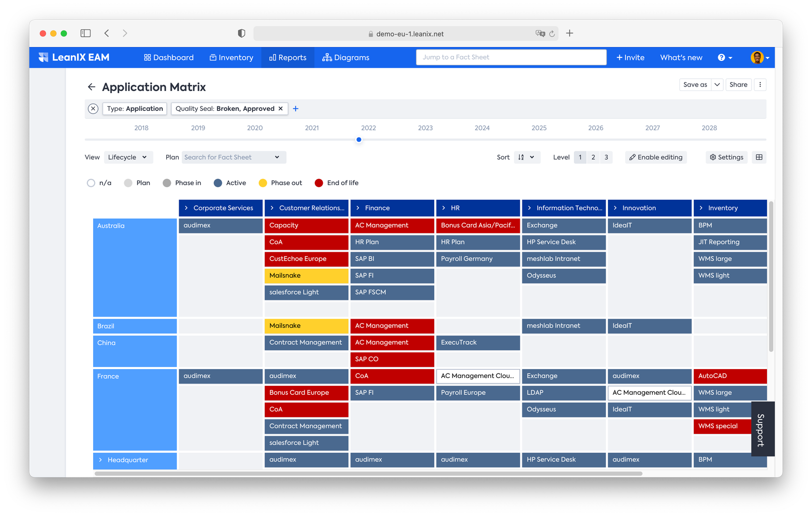Image resolution: width=812 pixels, height=516 pixels.
Task: Click the privacy shield icon
Action: point(242,33)
